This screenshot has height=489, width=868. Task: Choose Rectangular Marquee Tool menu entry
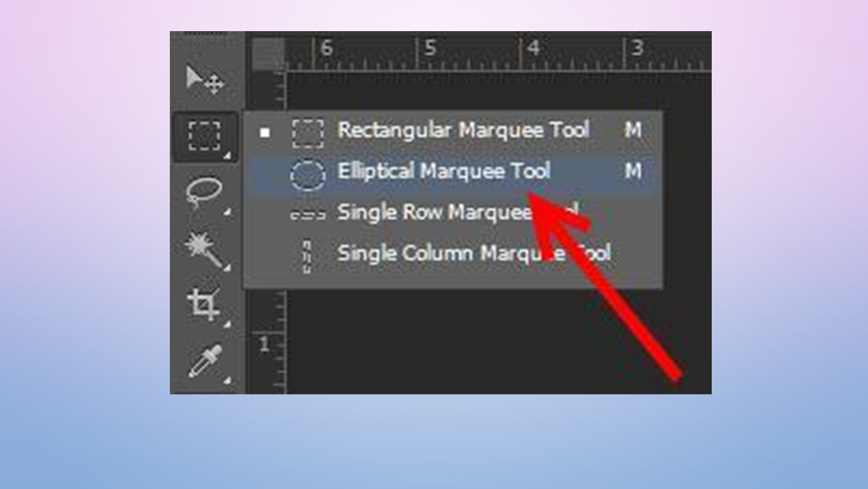pyautogui.click(x=453, y=131)
